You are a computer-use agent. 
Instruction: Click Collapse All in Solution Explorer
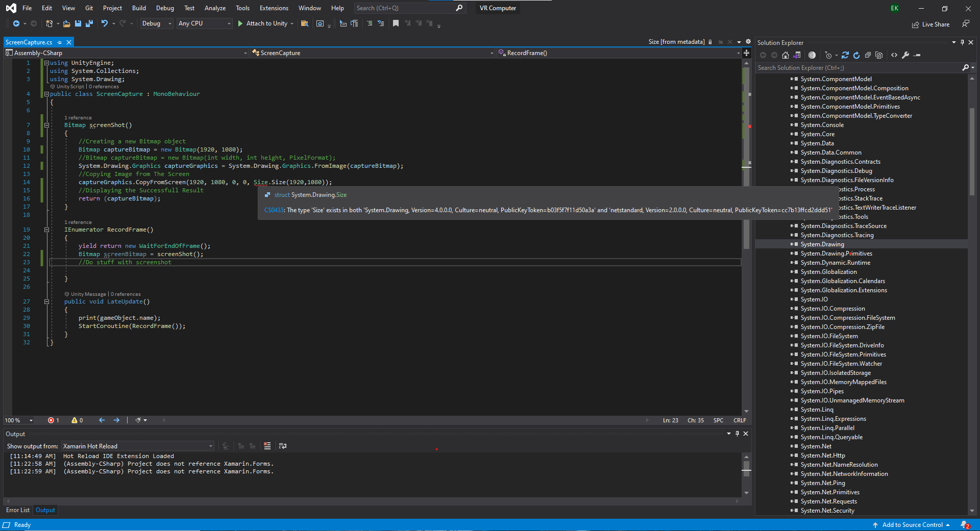868,55
